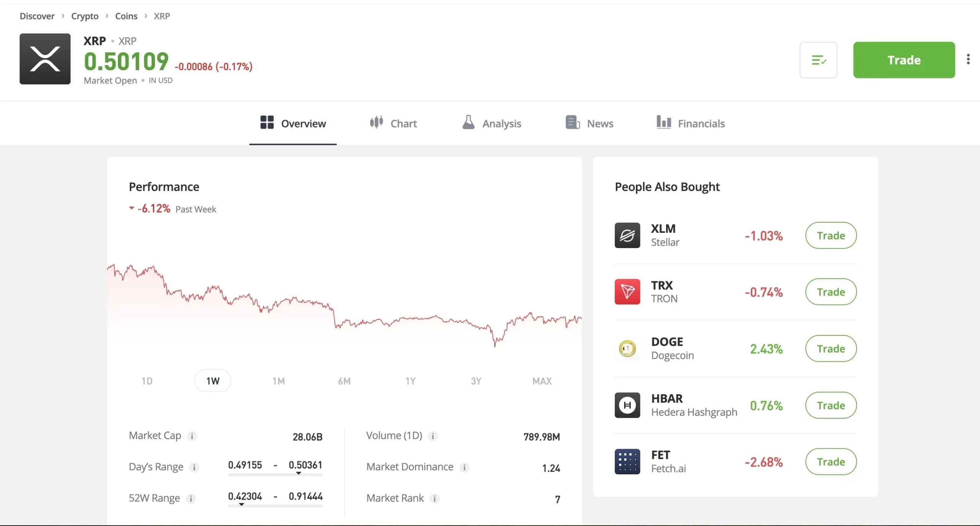Image resolution: width=980 pixels, height=526 pixels.
Task: Click the Trade button for XRP
Action: 903,60
